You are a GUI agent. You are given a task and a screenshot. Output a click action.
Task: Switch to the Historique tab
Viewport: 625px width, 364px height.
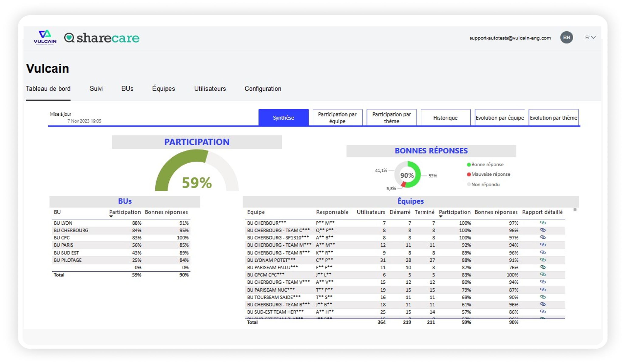[x=445, y=118]
